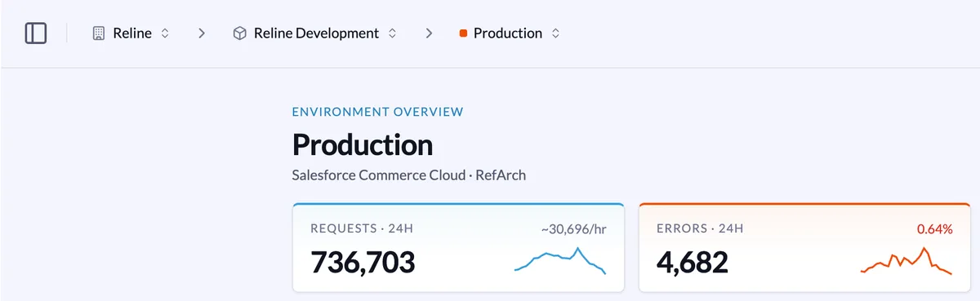
Task: Click the 736,703 requests value
Action: pos(363,263)
